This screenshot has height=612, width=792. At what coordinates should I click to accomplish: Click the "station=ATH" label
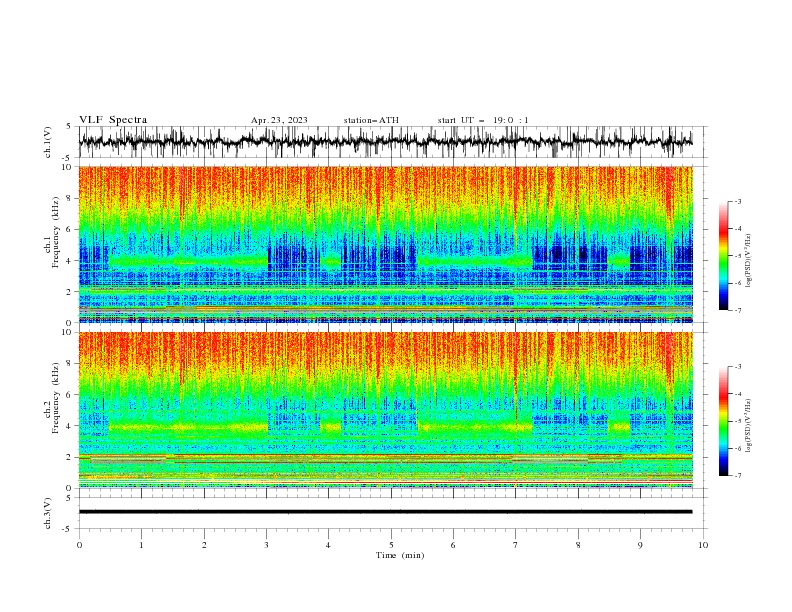tap(371, 120)
